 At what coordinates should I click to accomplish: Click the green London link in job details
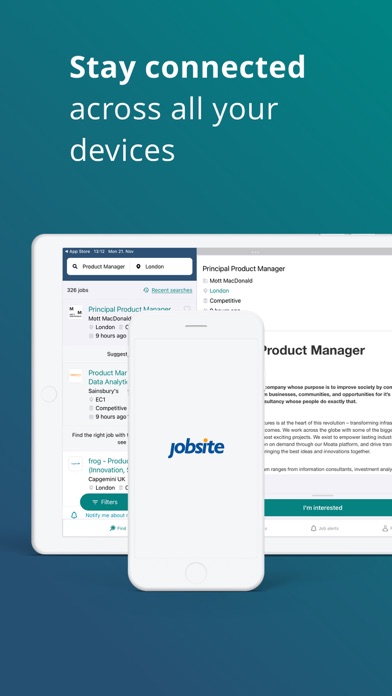(x=219, y=291)
